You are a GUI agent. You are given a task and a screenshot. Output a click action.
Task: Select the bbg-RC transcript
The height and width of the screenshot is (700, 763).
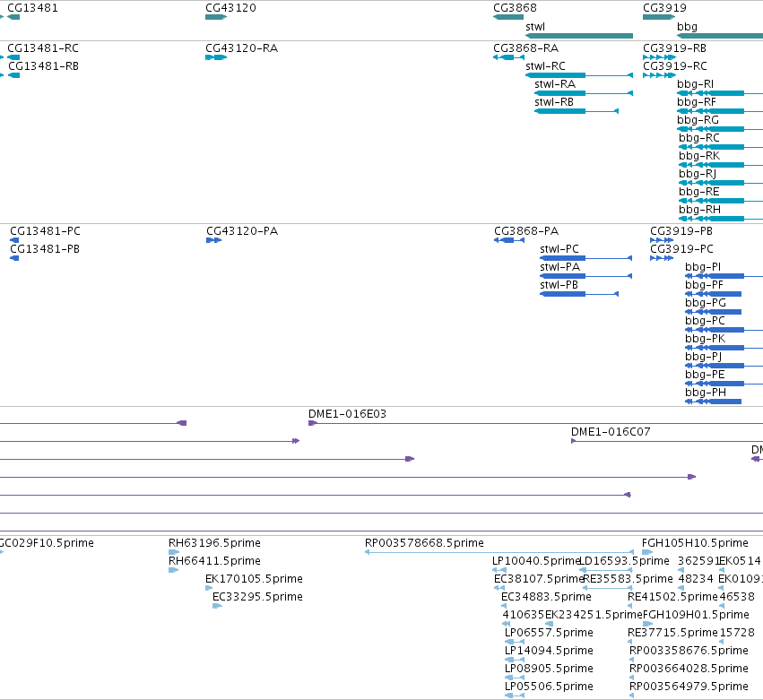[x=721, y=147]
